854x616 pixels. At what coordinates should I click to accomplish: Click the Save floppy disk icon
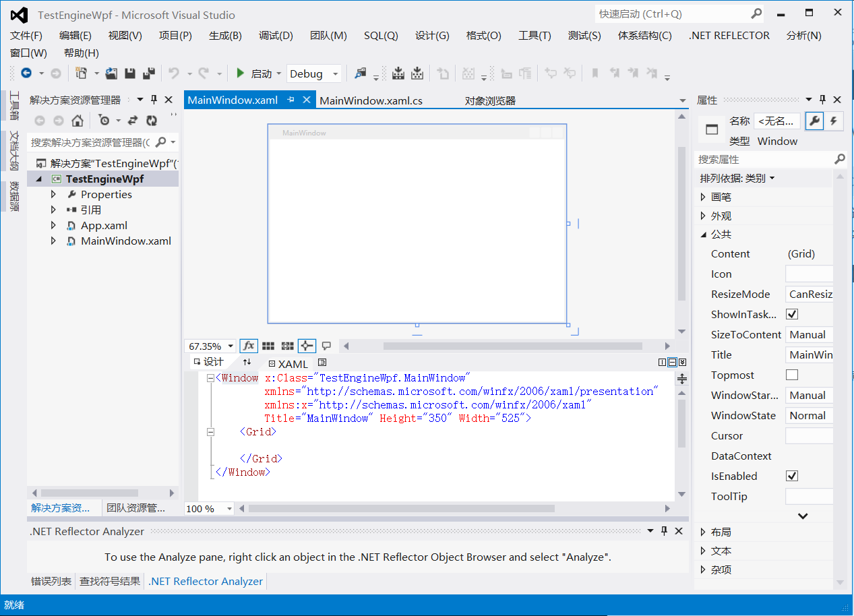[x=130, y=73]
